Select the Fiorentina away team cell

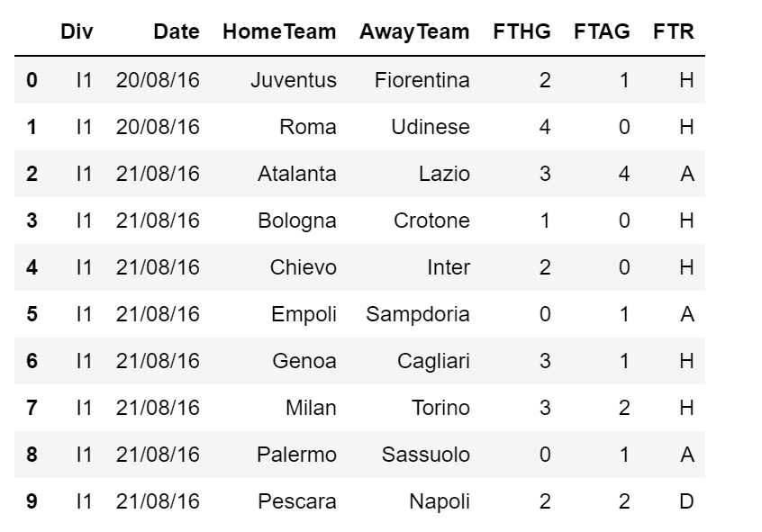pos(422,80)
